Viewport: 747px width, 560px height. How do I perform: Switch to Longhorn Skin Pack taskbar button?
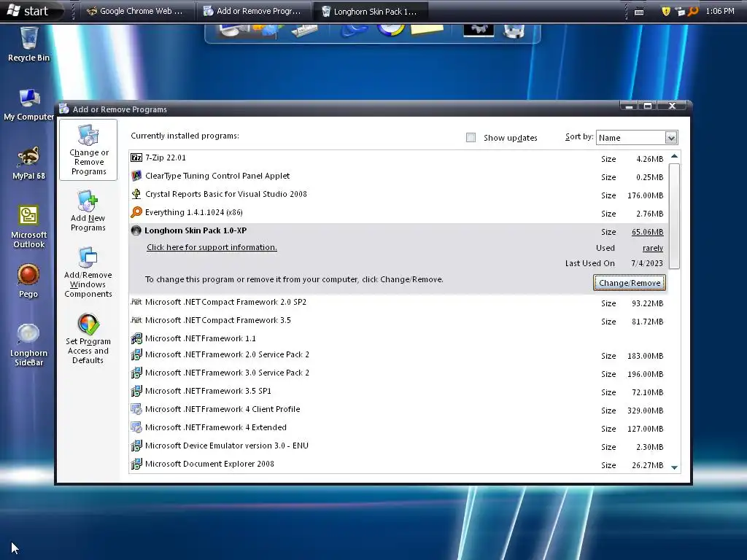(x=371, y=11)
